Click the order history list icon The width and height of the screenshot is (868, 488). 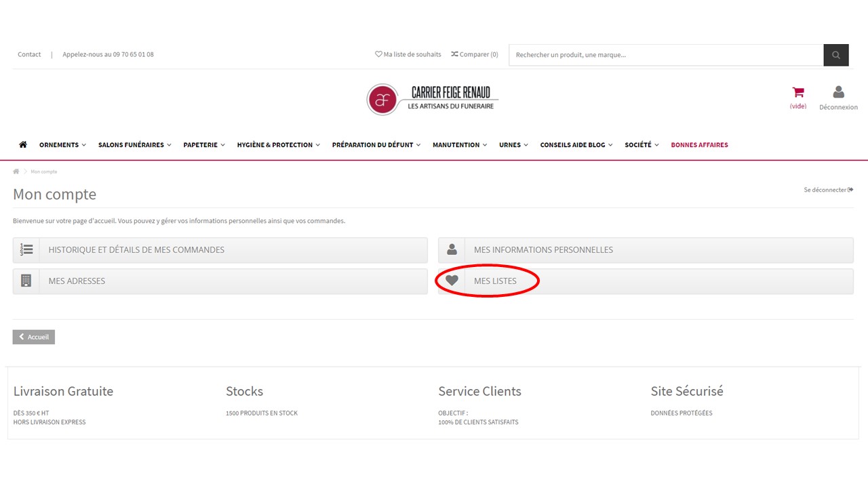(26, 249)
